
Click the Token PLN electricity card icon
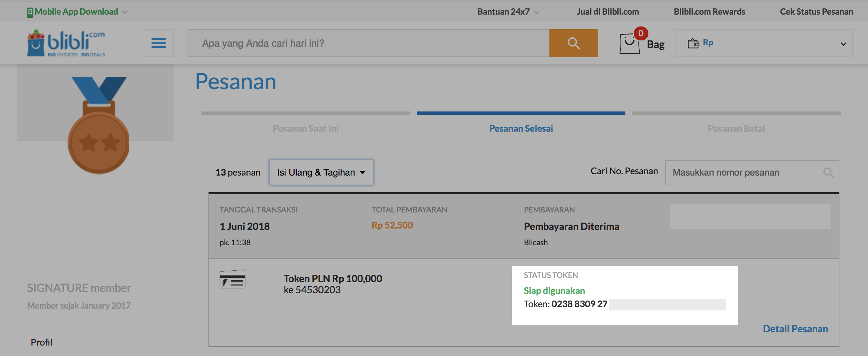(233, 279)
